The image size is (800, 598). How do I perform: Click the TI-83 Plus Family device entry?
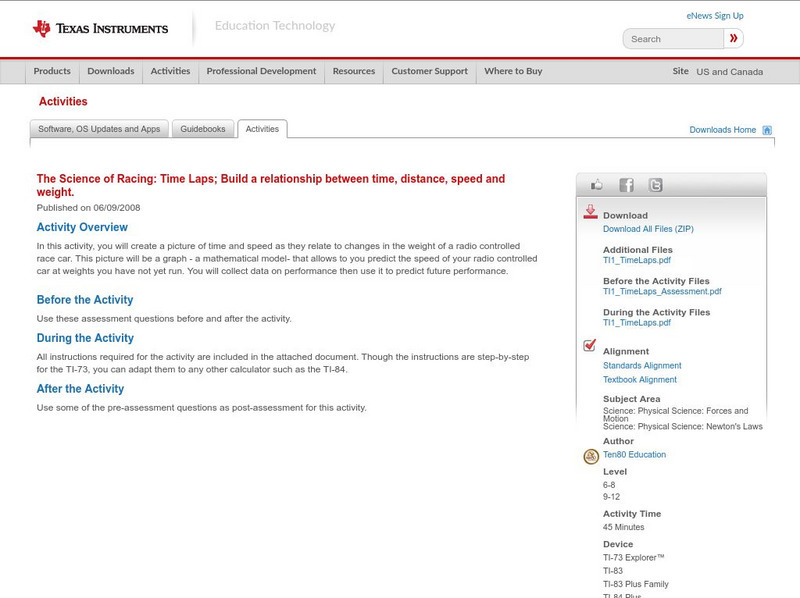pyautogui.click(x=636, y=584)
